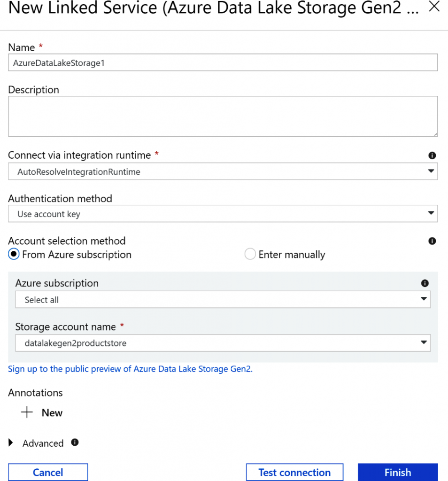Click into the Name text field
Image resolution: width=448 pixels, height=481 pixels.
tap(223, 63)
